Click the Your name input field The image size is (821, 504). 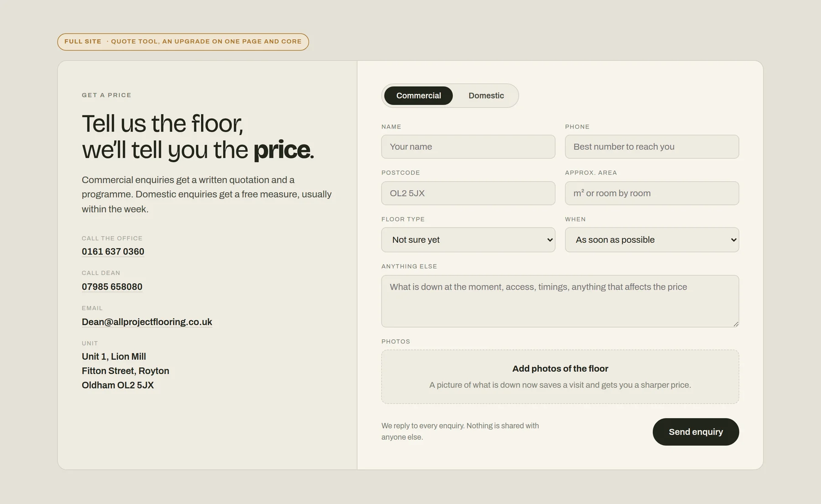tap(468, 147)
